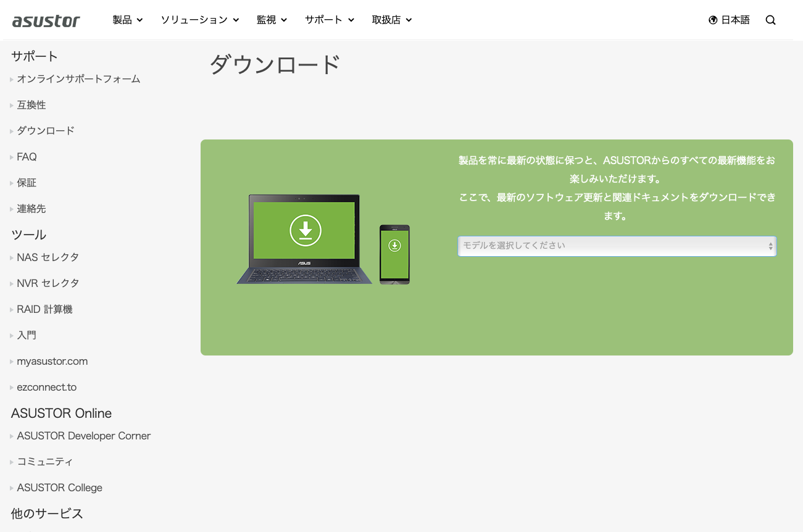Expand the top サポート chevron arrow

coord(351,20)
